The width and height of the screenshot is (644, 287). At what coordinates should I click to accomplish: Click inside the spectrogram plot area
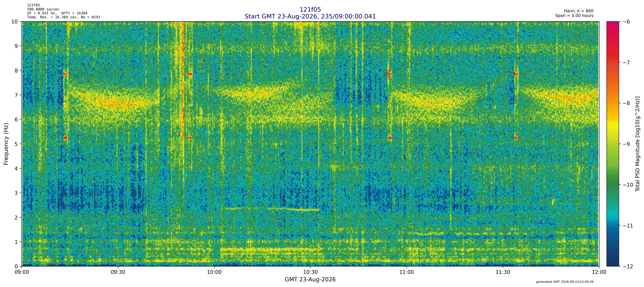point(311,144)
